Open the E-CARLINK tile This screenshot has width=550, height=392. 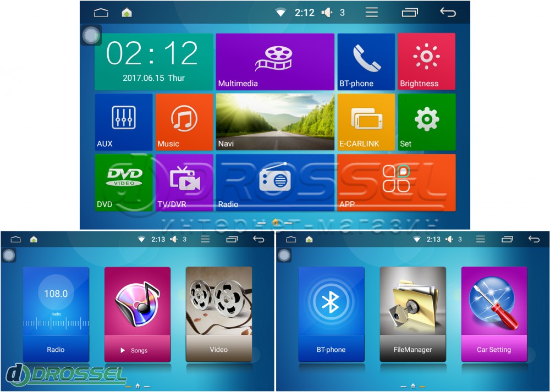pyautogui.click(x=366, y=122)
